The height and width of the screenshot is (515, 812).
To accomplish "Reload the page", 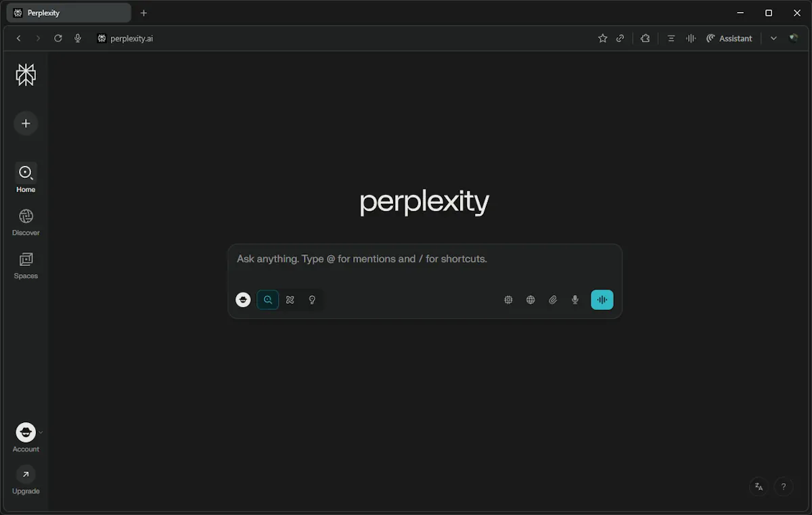I will (58, 39).
